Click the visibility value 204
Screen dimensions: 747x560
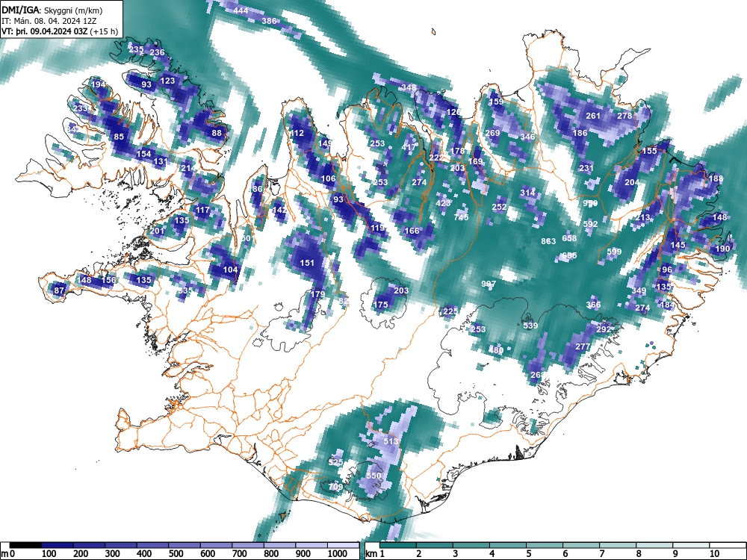(632, 182)
